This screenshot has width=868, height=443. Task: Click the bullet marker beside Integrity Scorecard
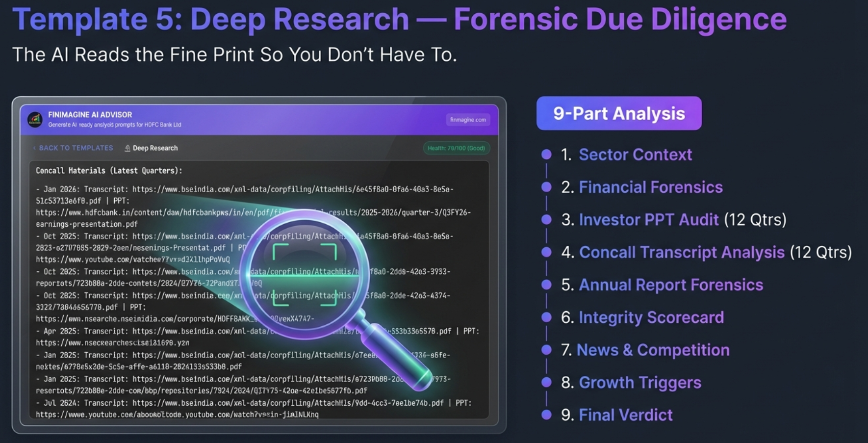pos(547,317)
